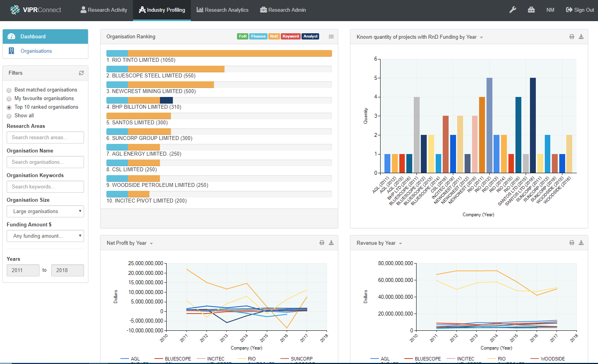Click the 2011 start year field

[23, 270]
